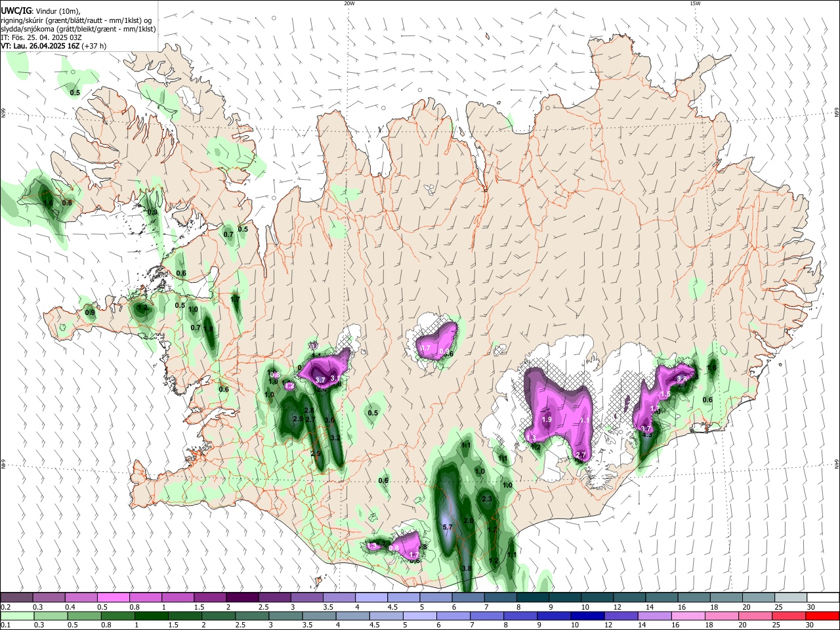Click the 3.2 rainfall label
The width and height of the screenshot is (840, 630).
(x=335, y=438)
